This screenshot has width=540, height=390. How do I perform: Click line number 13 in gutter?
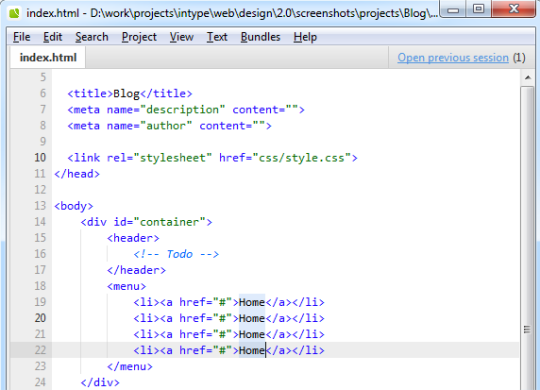point(40,206)
